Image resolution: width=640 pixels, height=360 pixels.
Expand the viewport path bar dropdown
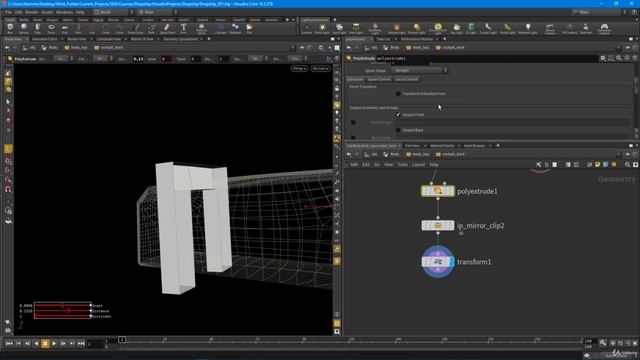click(x=293, y=48)
